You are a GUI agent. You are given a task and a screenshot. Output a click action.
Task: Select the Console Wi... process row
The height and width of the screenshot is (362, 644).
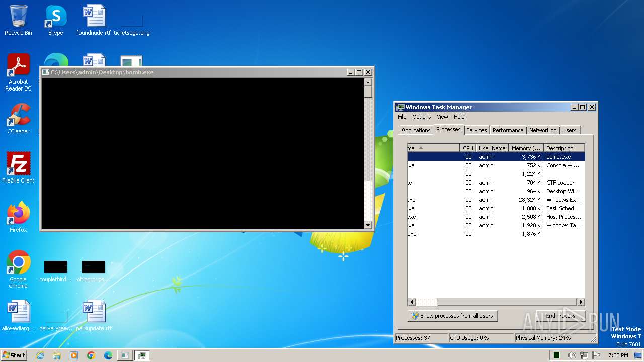(x=496, y=165)
